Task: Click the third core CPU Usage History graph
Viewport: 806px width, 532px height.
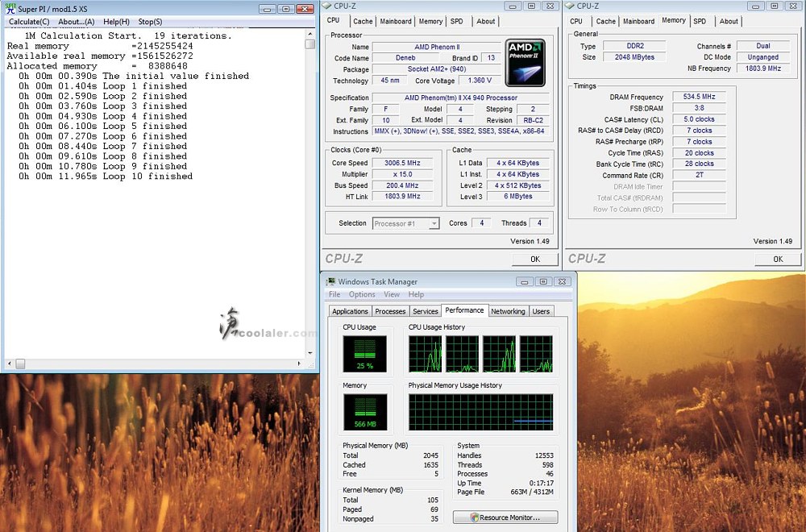Action: coord(499,354)
